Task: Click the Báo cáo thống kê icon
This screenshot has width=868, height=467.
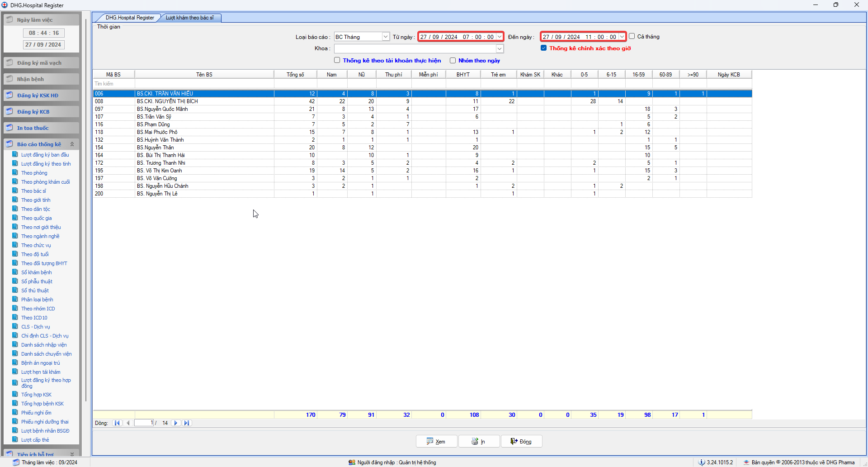Action: tap(9, 144)
